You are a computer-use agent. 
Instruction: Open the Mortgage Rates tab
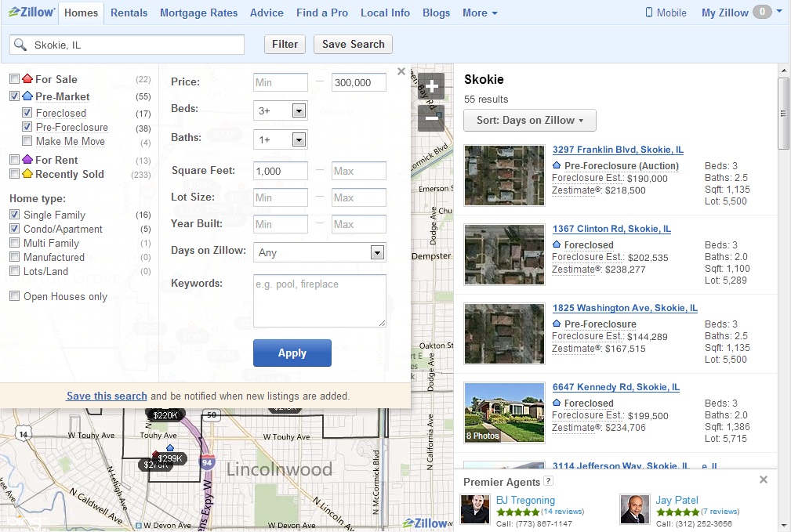point(199,13)
